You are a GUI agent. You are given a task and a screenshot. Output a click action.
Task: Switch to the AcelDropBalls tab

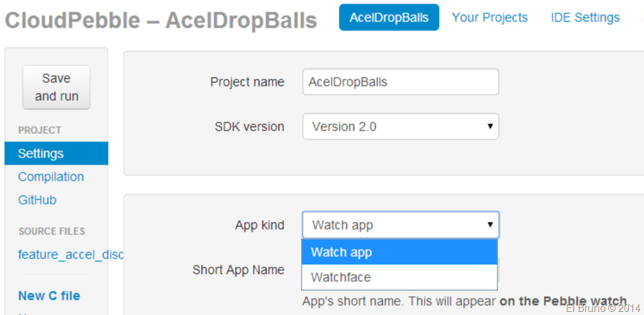[x=389, y=18]
